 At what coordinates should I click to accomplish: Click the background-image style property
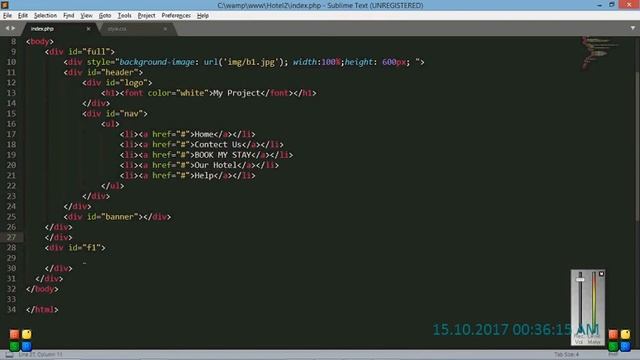click(x=157, y=62)
